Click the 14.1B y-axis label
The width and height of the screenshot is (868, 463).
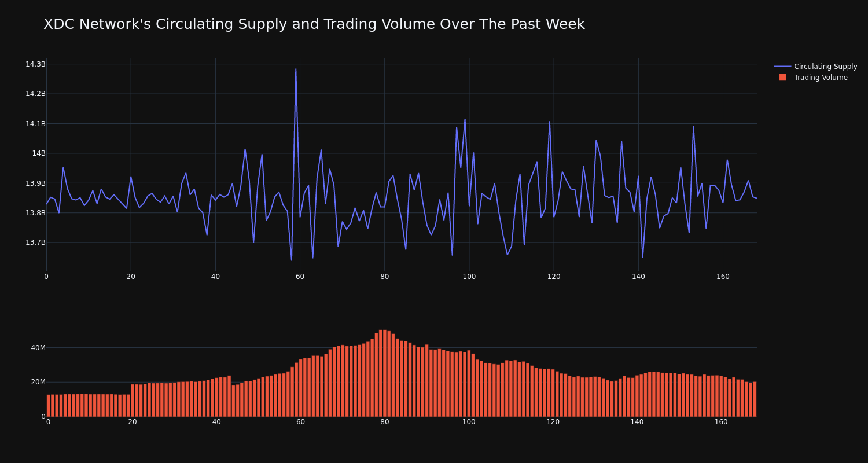(x=35, y=124)
